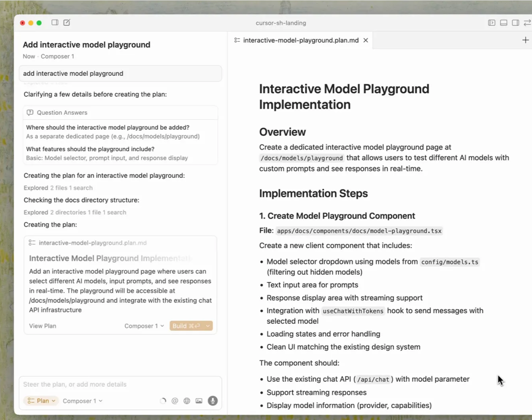Click the plan card title 'Interactive Model Playground Implementation'
Image resolution: width=532 pixels, height=420 pixels.
point(111,258)
